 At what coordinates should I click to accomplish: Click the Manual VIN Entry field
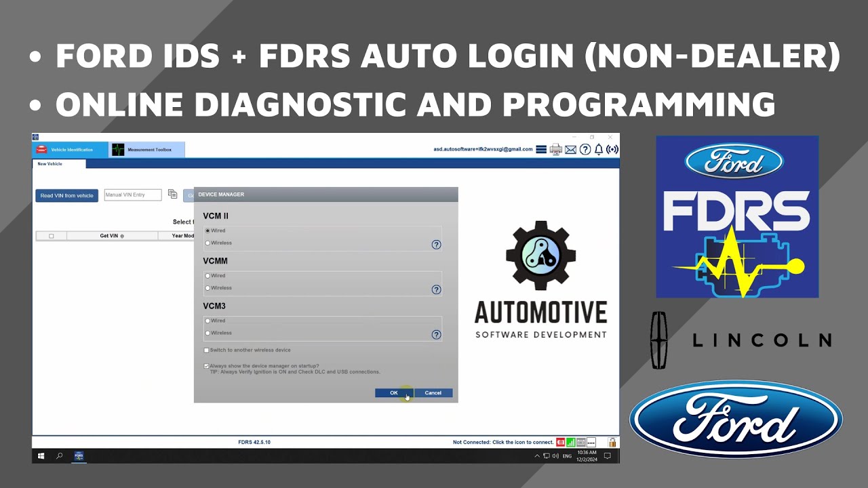coord(133,195)
